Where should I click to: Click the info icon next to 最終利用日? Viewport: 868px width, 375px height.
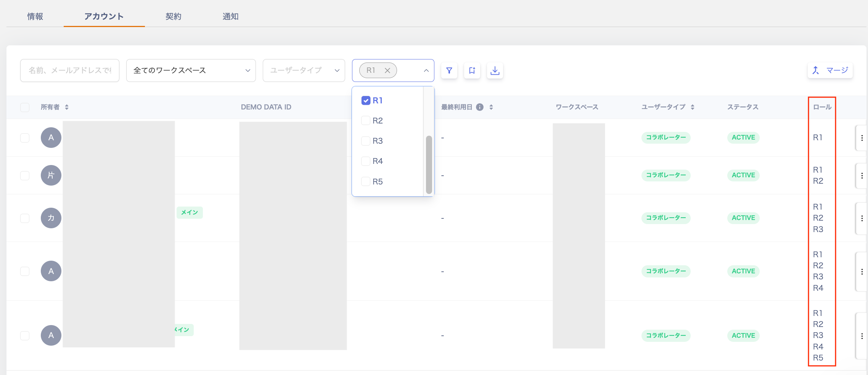tap(480, 107)
